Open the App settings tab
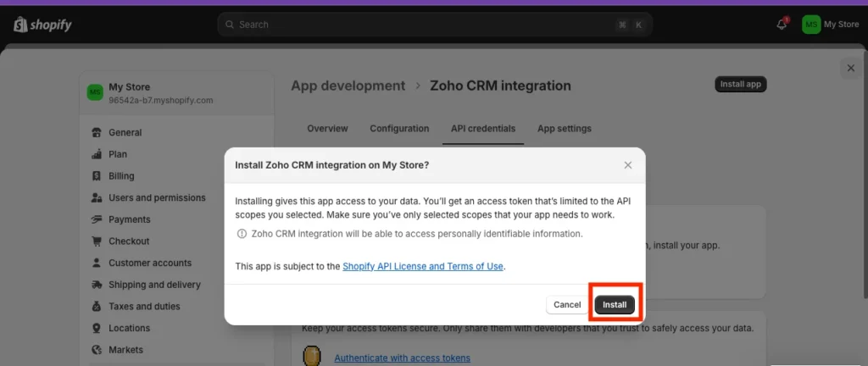The height and width of the screenshot is (366, 868). point(564,129)
